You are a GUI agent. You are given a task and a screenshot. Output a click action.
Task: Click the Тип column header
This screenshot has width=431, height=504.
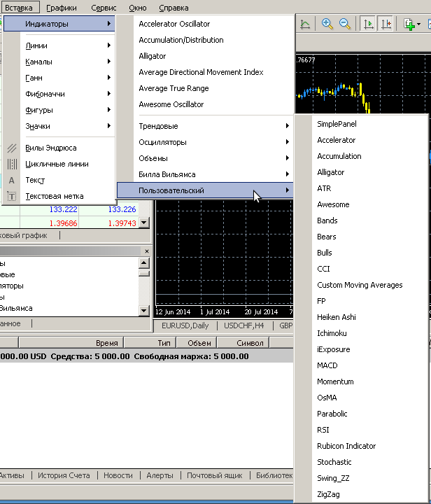(x=150, y=343)
